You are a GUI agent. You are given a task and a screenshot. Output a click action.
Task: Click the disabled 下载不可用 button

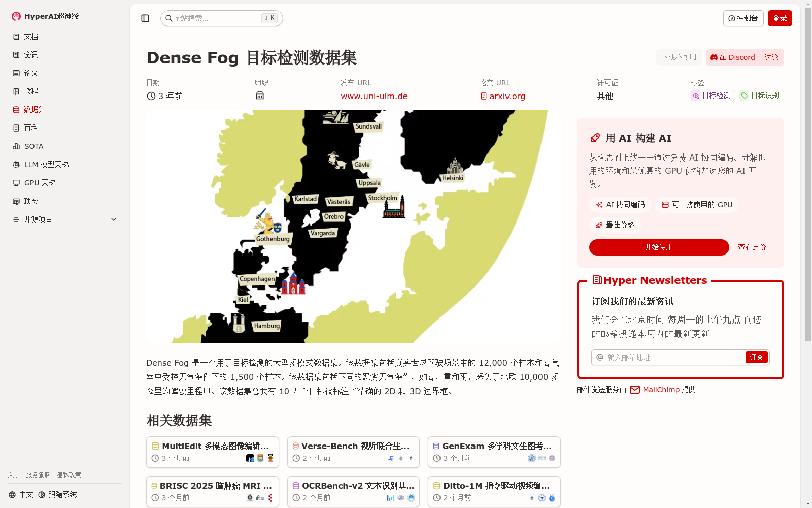[679, 57]
